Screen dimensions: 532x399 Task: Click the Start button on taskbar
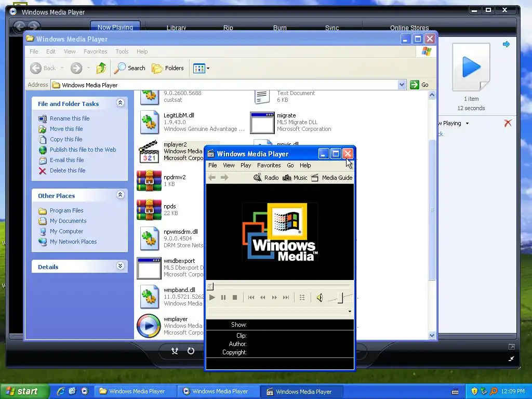(25, 391)
